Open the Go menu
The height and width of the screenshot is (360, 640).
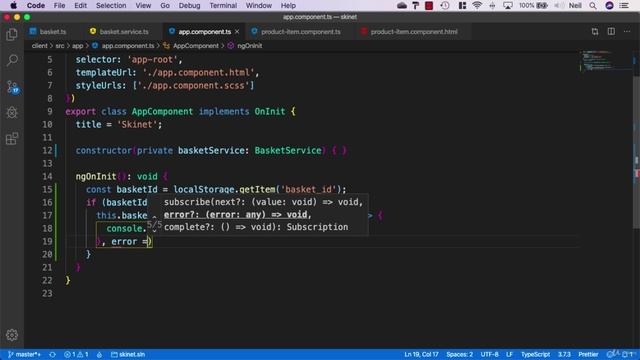click(x=165, y=6)
